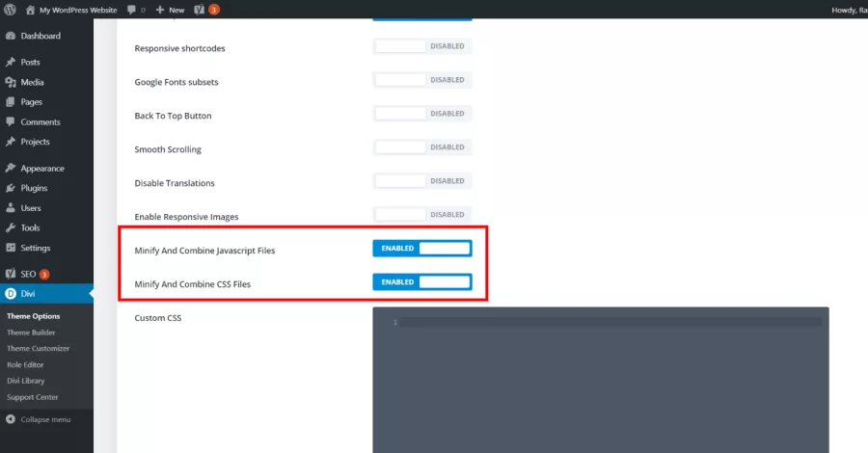Screen dimensions: 868x453
Task: Click the Projects pin icon
Action: pyautogui.click(x=11, y=142)
